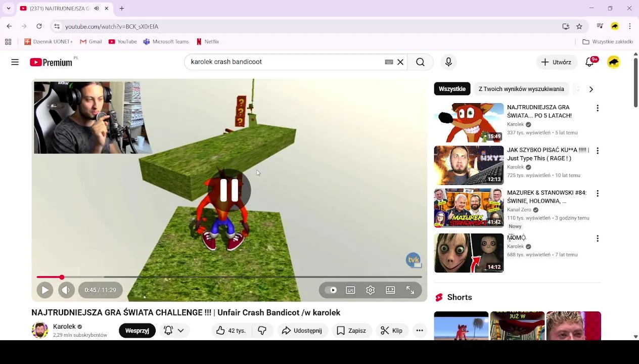The image size is (639, 364).
Task: Share the video via Udostępnij
Action: (x=302, y=331)
